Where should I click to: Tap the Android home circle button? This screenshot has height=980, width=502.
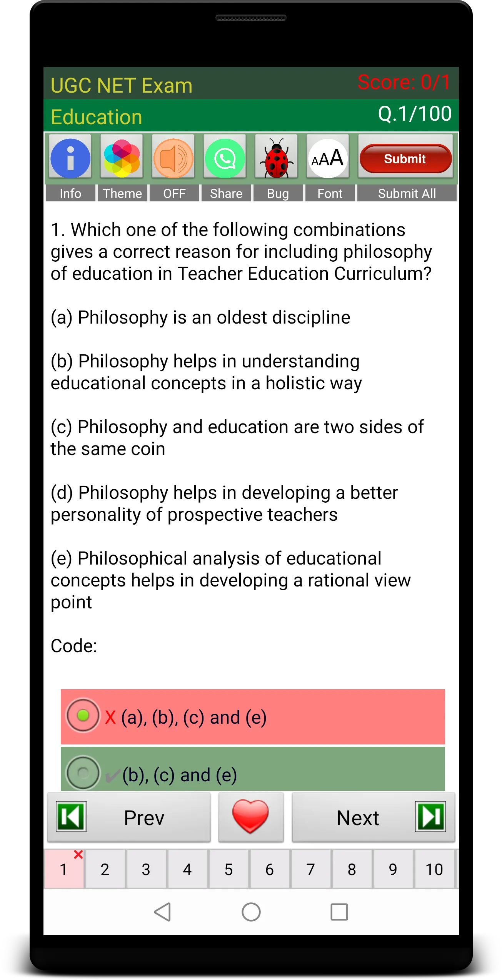tap(251, 912)
